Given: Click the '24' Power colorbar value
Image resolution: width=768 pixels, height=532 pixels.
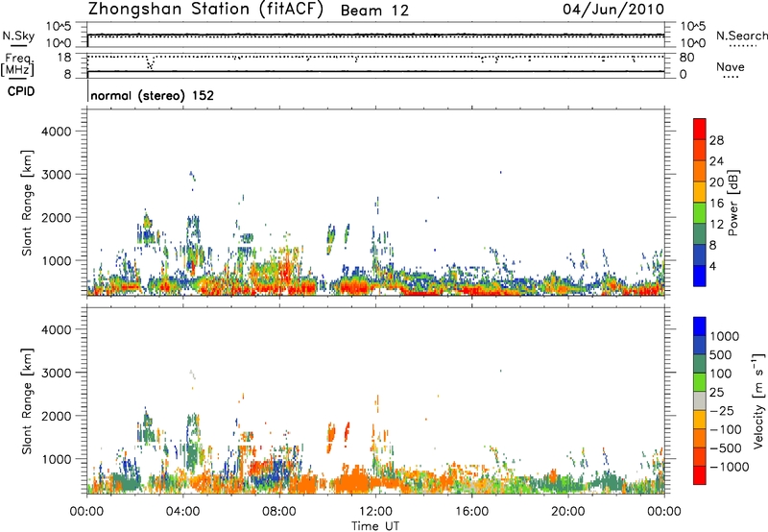Looking at the screenshot, I should click(x=716, y=161).
